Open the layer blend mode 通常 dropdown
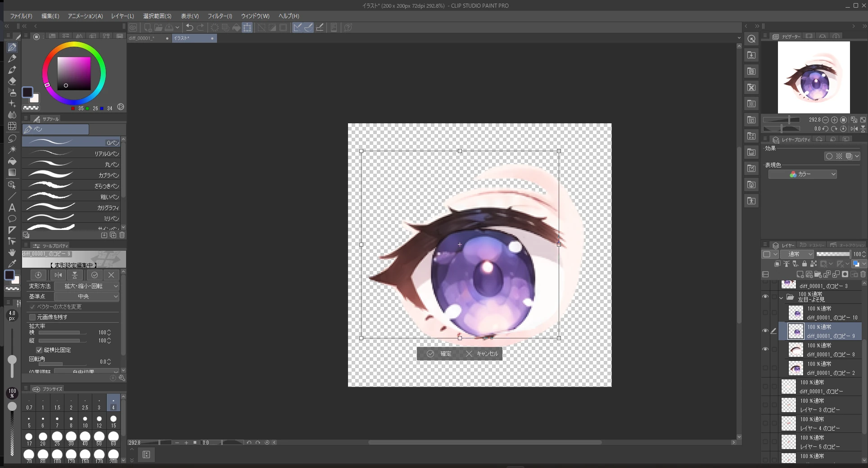The image size is (868, 468). [x=797, y=254]
